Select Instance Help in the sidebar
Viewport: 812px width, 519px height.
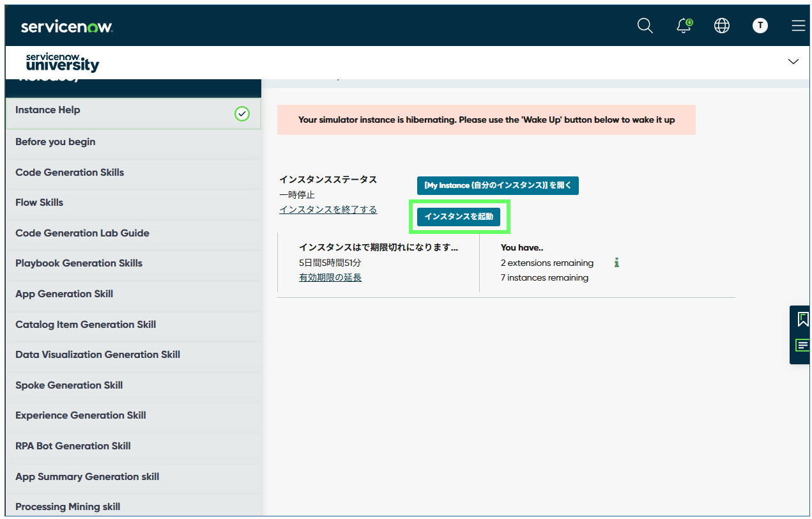tap(133, 114)
